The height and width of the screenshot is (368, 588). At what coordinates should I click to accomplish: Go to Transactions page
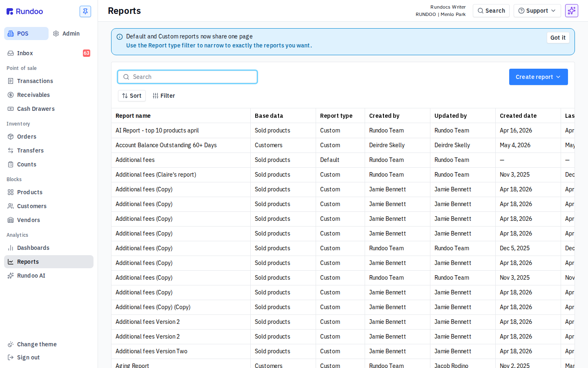coord(49,81)
